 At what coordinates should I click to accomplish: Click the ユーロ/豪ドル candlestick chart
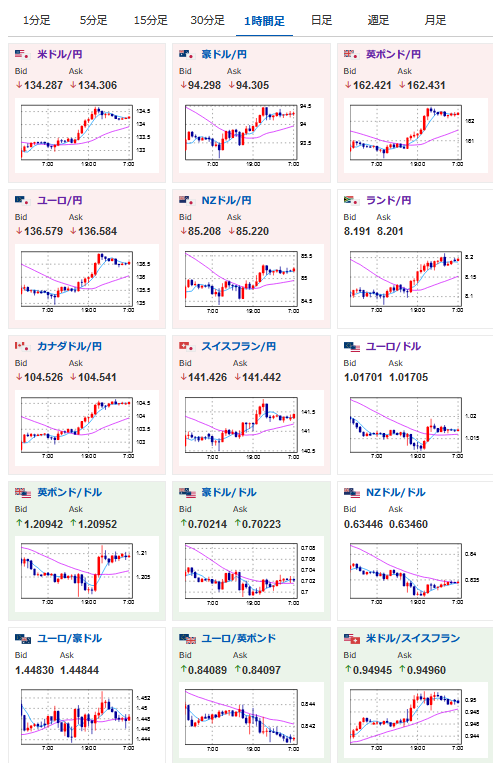[87, 719]
